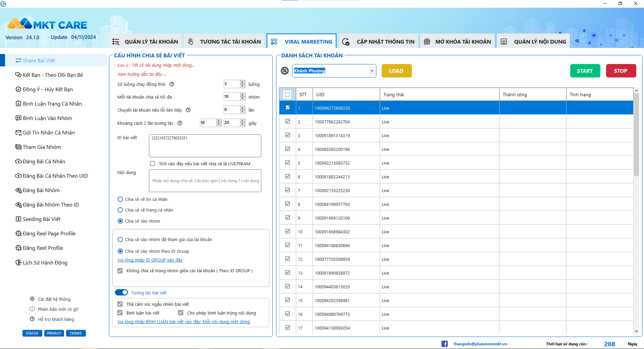The image size is (644, 349).
Task: Select Chia sẻ về trang cá nhân option
Action: (120, 210)
